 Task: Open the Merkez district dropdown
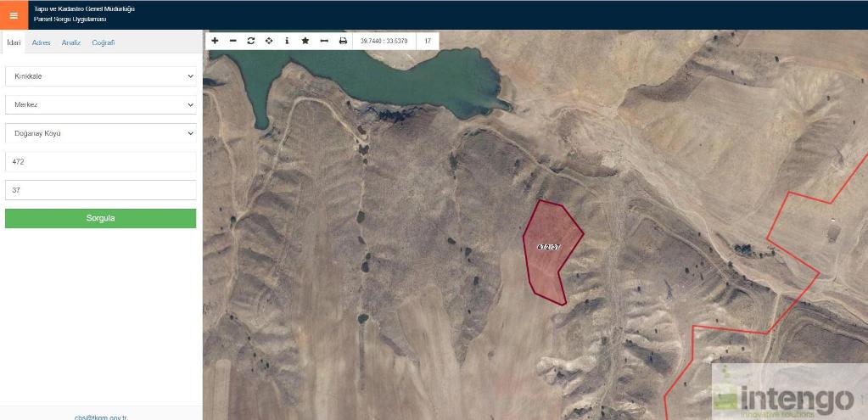click(101, 104)
